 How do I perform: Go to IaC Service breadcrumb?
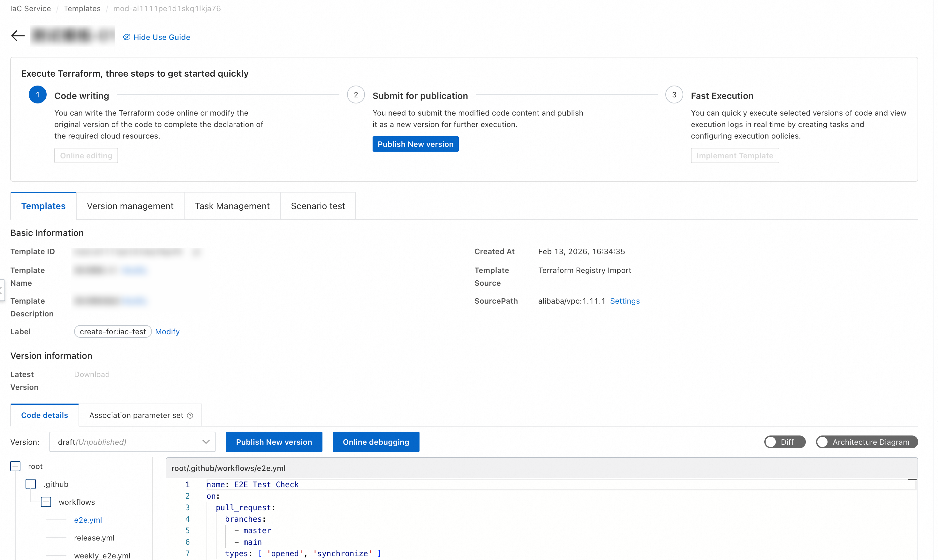(x=31, y=8)
